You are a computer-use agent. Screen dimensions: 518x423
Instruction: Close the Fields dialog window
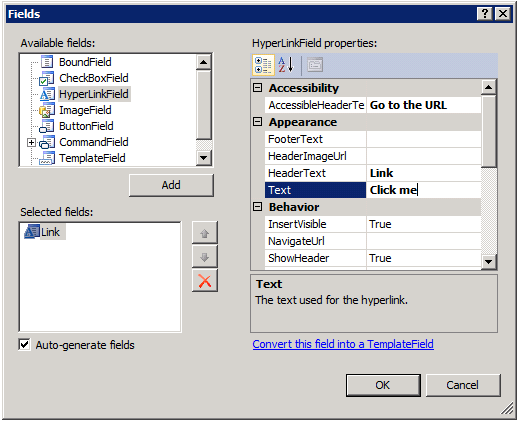503,14
